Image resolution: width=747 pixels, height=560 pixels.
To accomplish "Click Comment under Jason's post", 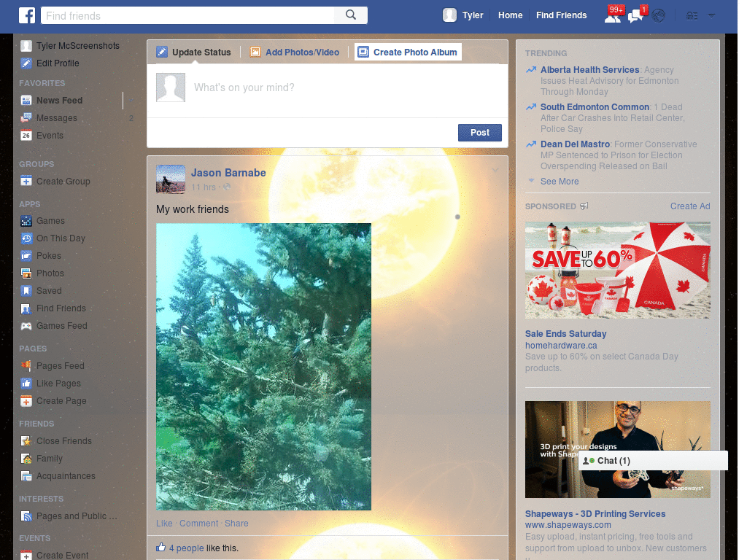I will click(198, 524).
